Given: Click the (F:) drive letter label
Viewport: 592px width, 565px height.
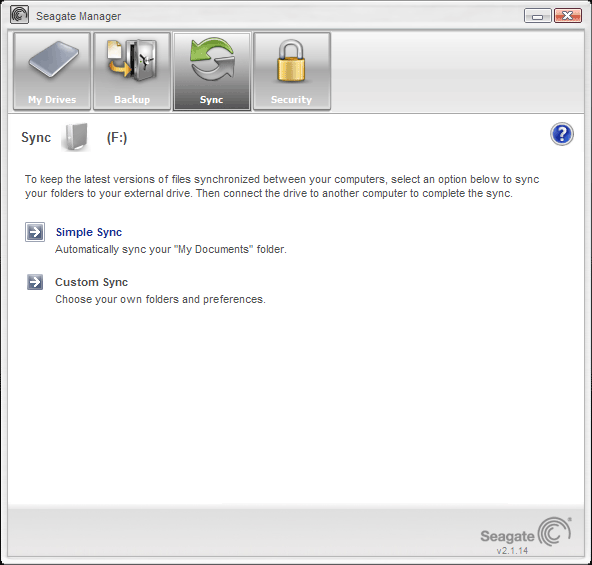Looking at the screenshot, I should click(117, 137).
